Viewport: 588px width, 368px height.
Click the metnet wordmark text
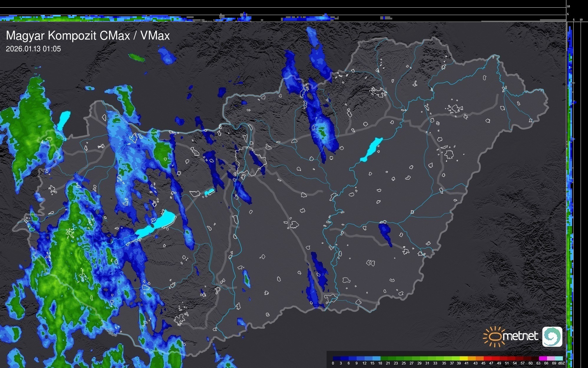[520, 336]
